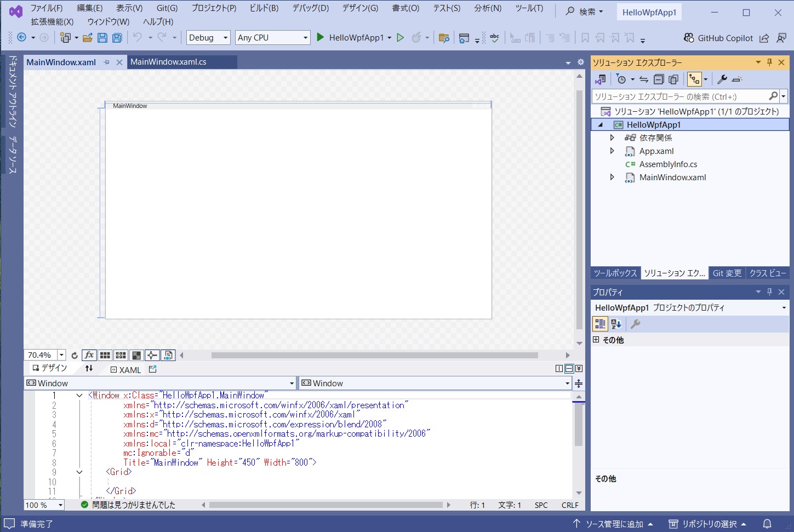Select the toggle artboard background icon in the designer
794x532 pixels.
point(136,355)
